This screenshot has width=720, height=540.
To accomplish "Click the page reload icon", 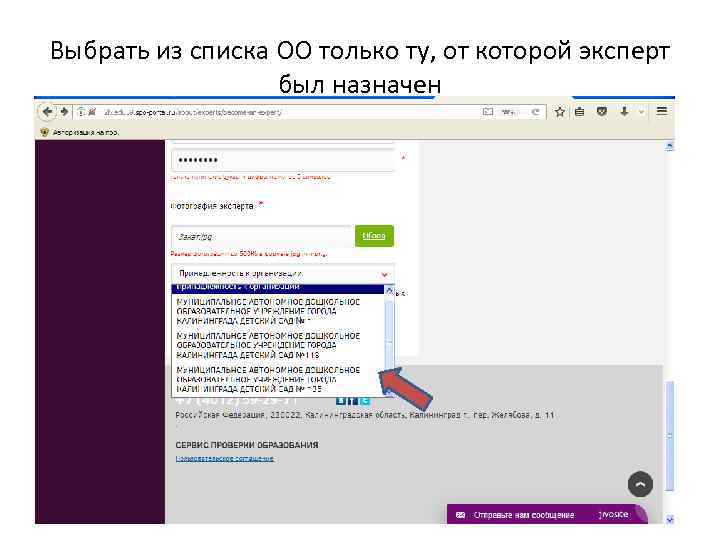I will click(535, 112).
